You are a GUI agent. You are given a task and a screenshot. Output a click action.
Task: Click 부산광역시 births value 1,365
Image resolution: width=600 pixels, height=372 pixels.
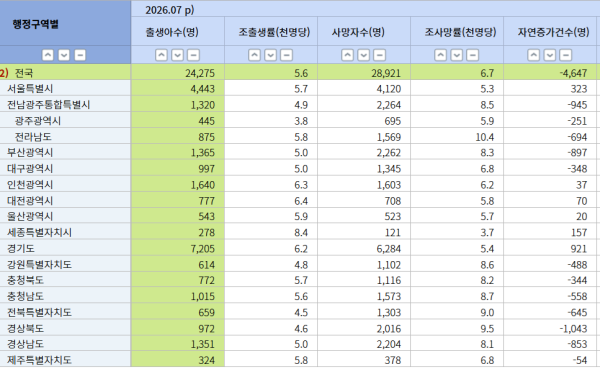click(x=202, y=153)
